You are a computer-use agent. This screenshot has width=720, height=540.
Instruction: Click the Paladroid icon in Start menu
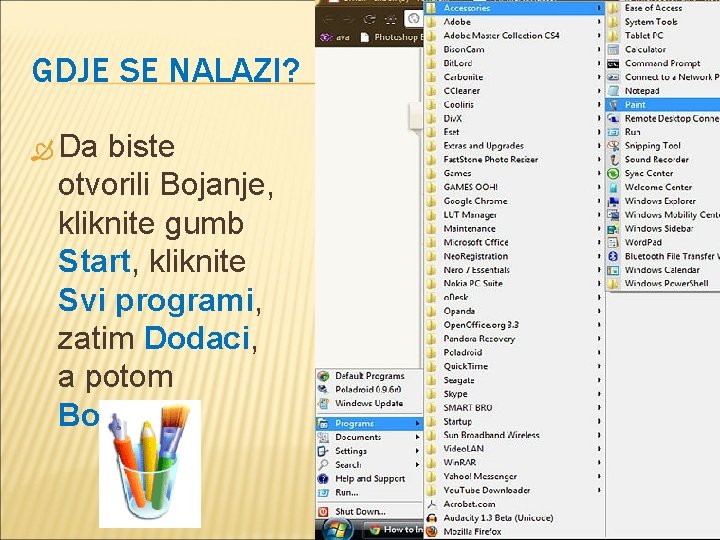(x=324, y=390)
